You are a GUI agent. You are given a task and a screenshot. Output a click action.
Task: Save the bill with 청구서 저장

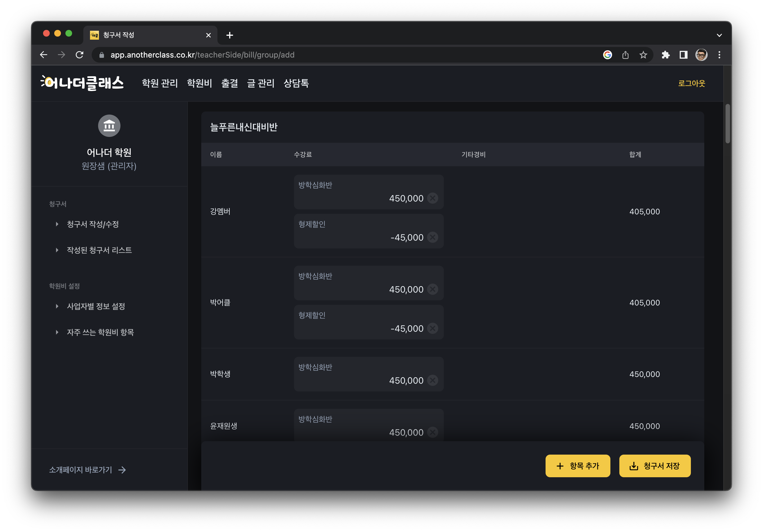(x=655, y=466)
